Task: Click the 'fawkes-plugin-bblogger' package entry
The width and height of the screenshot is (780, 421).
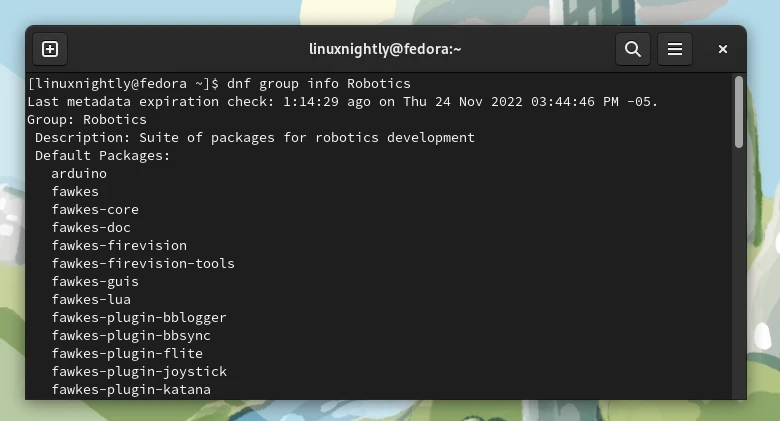Action: 139,317
